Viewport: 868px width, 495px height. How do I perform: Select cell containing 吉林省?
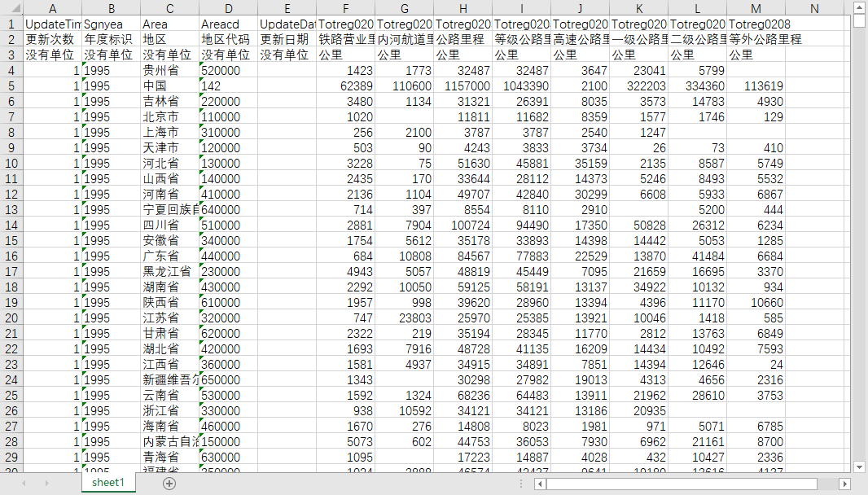170,101
